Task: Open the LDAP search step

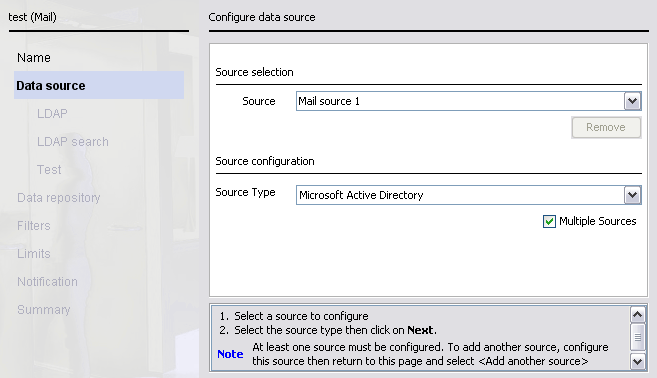Action: (72, 142)
